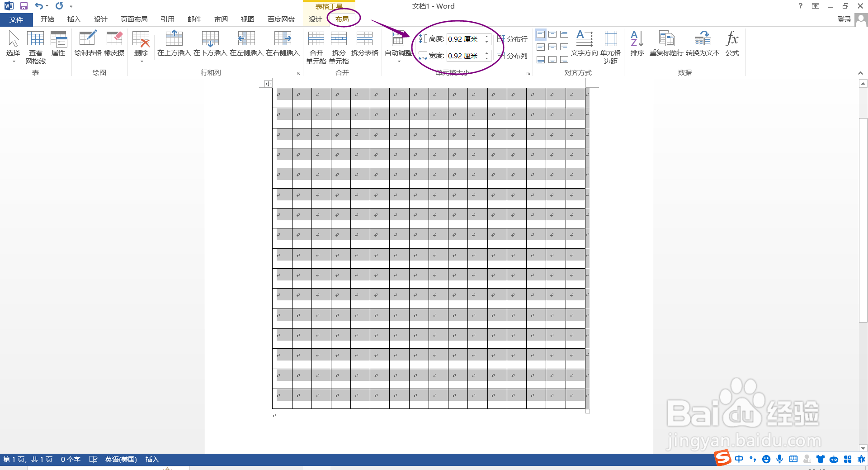Insert column to the right (在右侧插入)

coord(283,44)
